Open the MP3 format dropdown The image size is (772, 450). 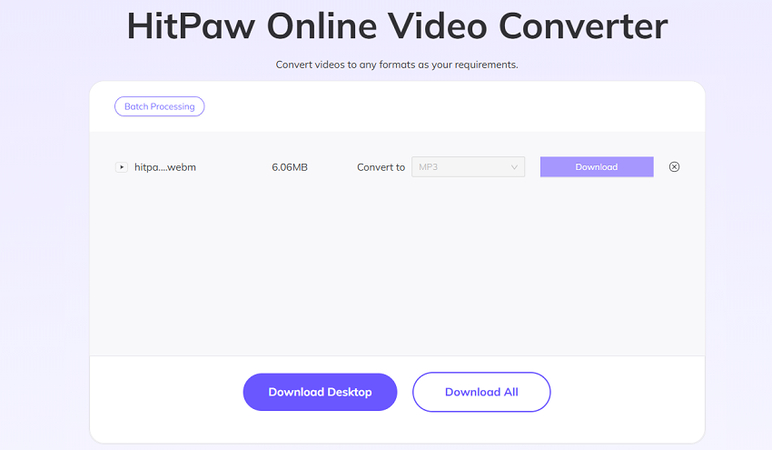click(x=468, y=167)
